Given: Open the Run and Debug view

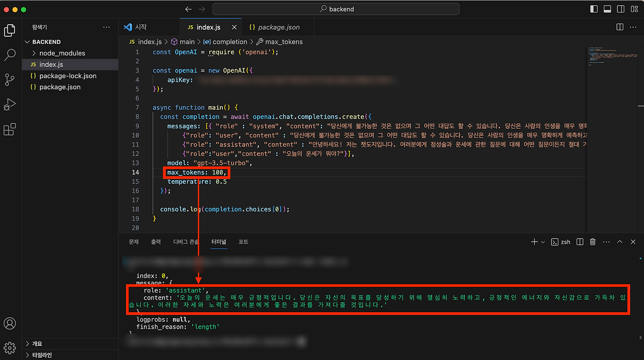Looking at the screenshot, I should click(10, 104).
